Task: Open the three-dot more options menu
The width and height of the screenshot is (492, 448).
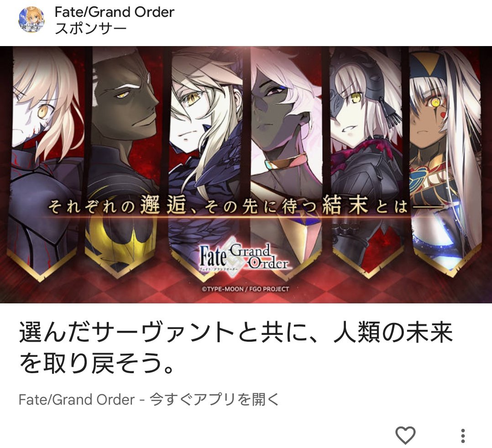Action: click(463, 435)
